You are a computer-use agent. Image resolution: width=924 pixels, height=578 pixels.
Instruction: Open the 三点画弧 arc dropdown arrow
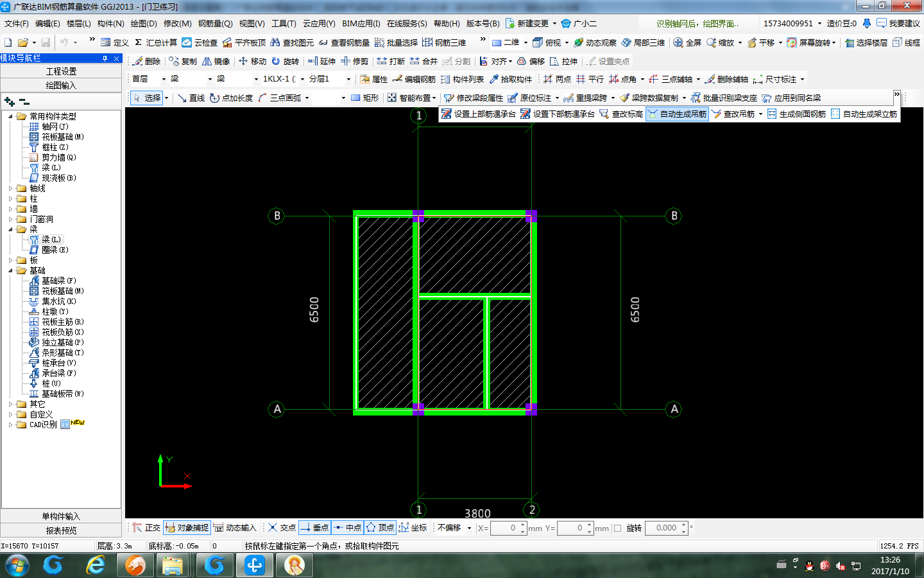tap(307, 98)
